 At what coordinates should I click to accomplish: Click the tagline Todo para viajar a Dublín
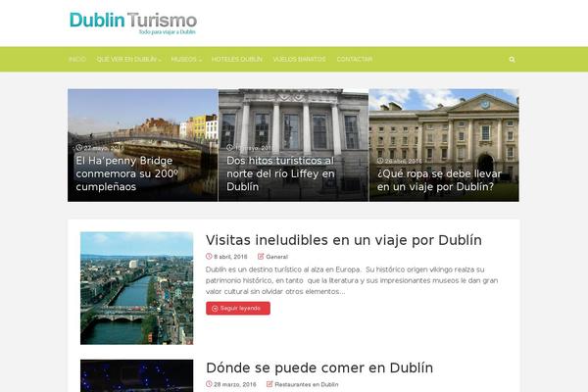(x=167, y=32)
